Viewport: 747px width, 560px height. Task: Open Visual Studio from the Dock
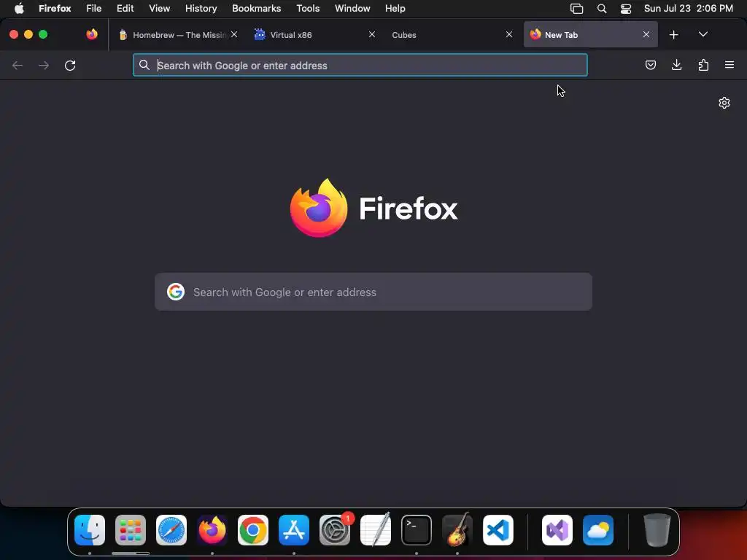557,530
